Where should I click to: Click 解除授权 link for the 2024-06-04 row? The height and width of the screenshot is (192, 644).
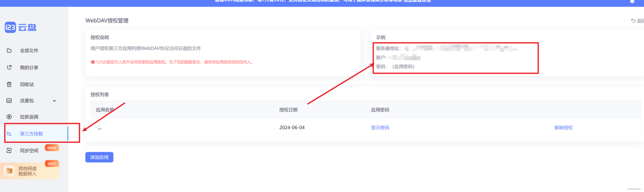563,128
